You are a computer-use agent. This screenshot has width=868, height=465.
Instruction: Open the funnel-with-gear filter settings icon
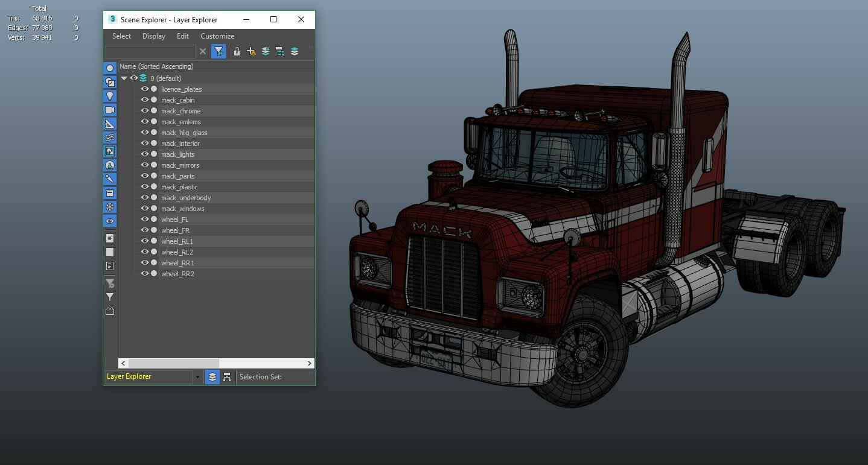point(110,283)
